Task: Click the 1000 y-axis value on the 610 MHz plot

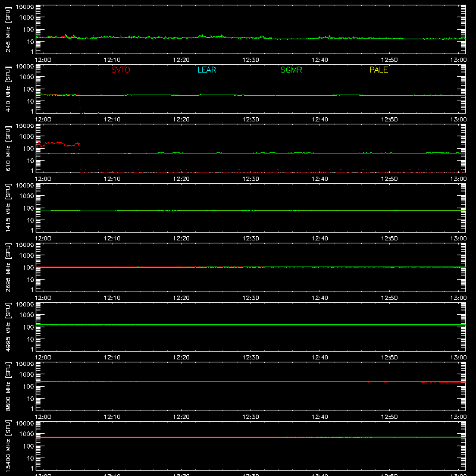Action: (x=27, y=137)
